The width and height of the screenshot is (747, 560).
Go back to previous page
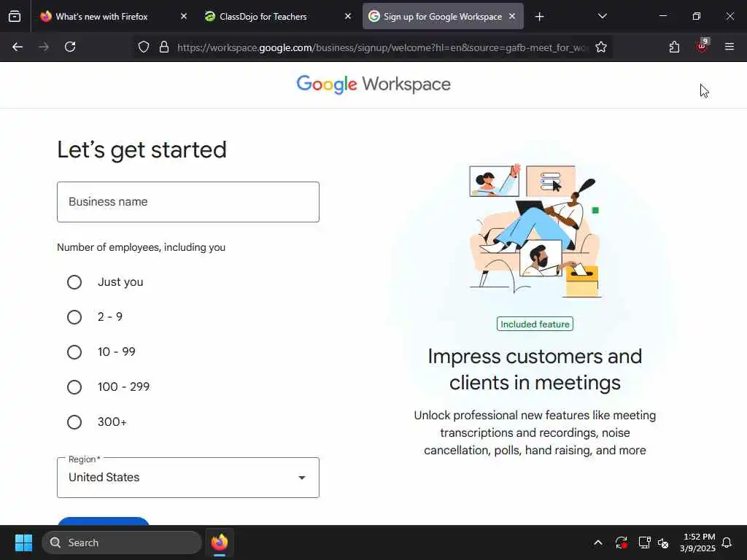click(x=18, y=47)
